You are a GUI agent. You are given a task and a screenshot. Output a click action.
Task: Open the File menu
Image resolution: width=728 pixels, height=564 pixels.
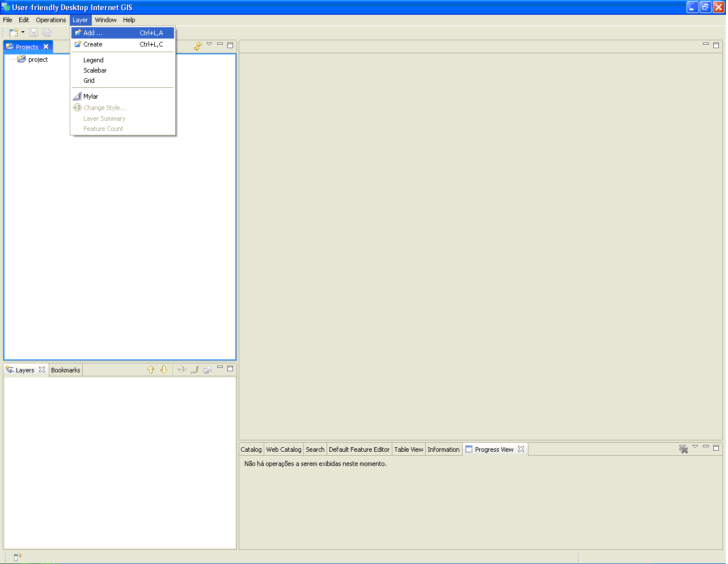[7, 20]
